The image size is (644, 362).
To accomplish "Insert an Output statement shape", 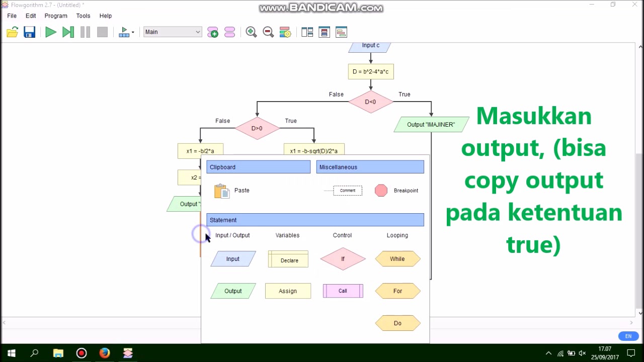I will click(x=233, y=291).
